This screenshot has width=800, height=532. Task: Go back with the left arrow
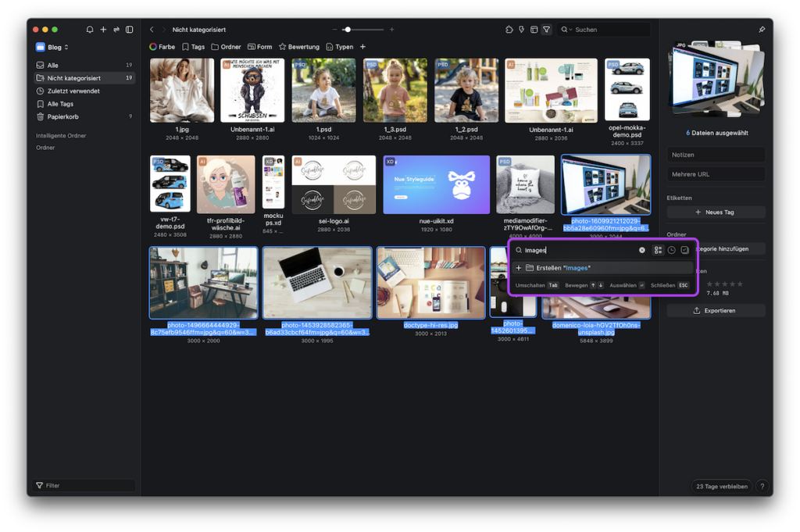tap(152, 30)
